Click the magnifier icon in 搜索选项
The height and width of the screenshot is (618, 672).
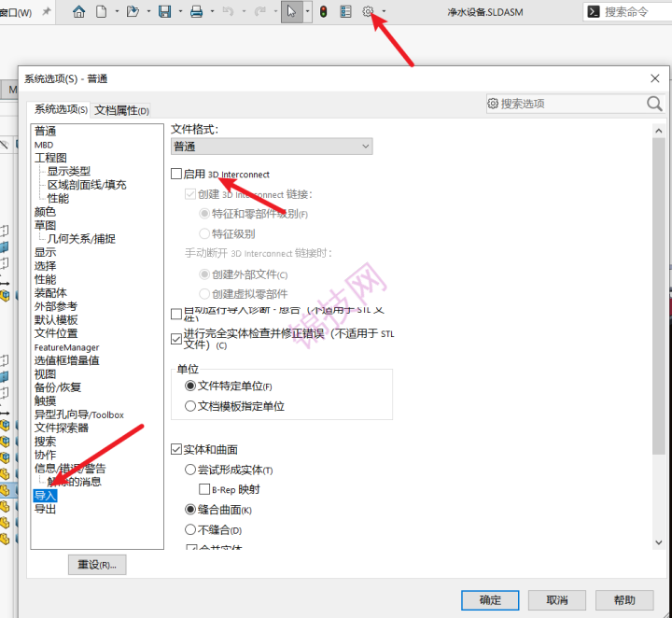tap(654, 104)
